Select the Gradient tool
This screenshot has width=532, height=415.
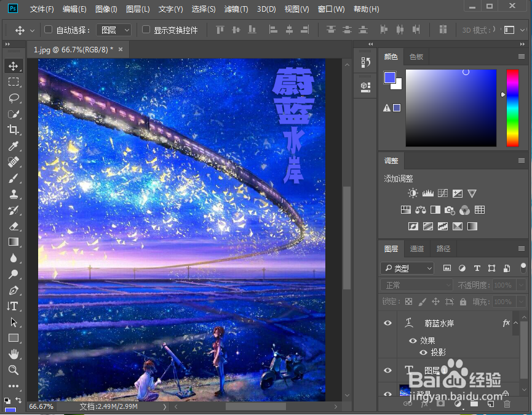pyautogui.click(x=14, y=242)
